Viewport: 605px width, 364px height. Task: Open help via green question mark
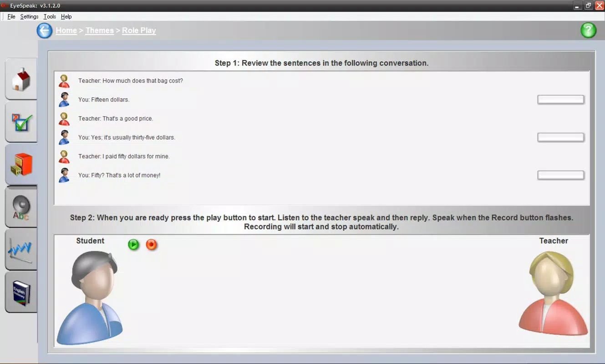[x=588, y=30]
